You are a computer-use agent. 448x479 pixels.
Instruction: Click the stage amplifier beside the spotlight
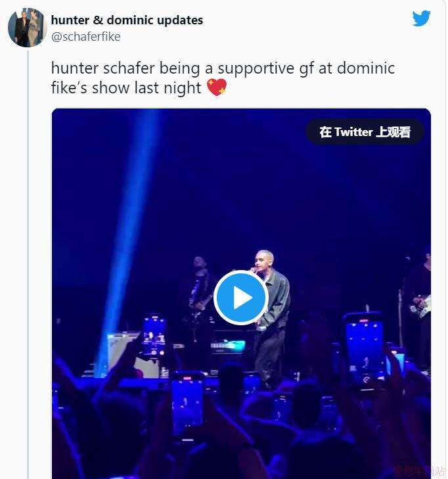125,352
